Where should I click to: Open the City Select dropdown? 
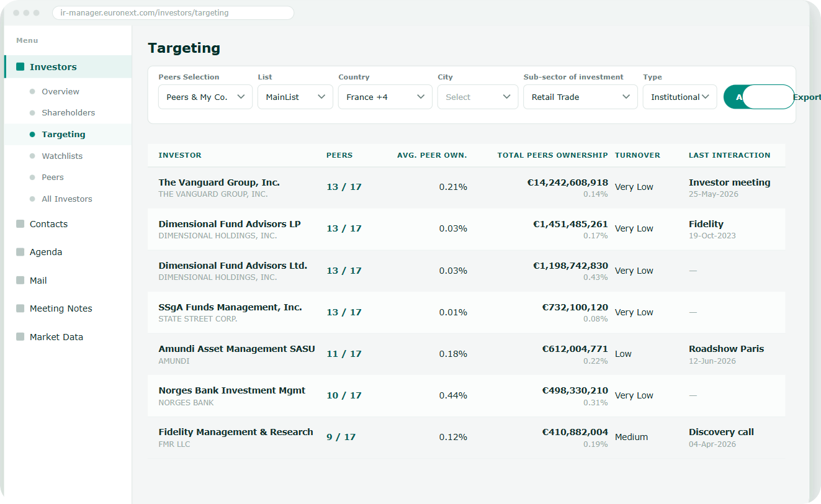[478, 97]
